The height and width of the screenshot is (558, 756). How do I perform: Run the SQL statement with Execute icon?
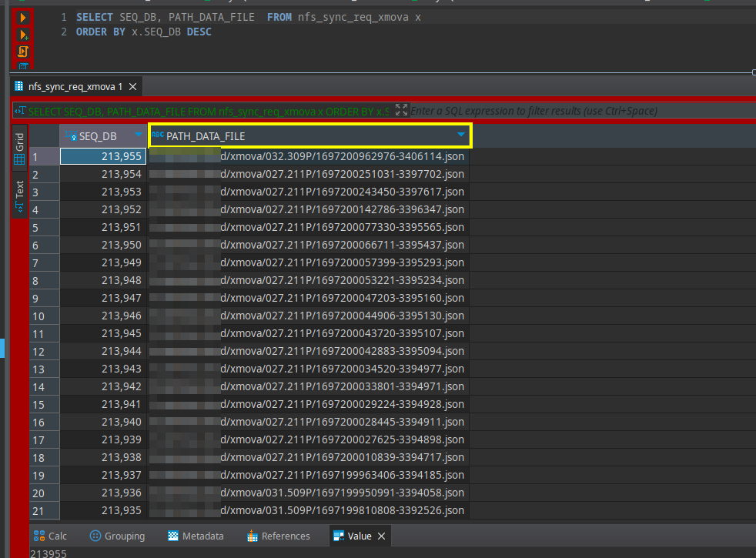[24, 17]
